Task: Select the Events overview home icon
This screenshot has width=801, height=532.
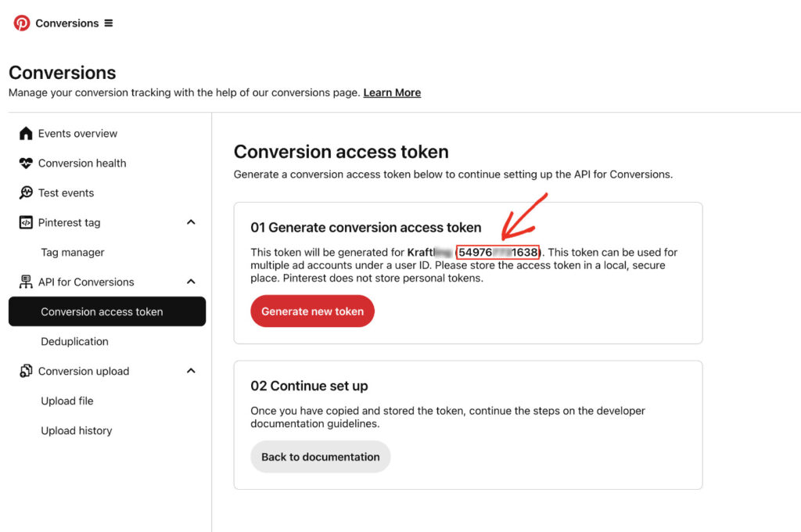Action: click(26, 133)
